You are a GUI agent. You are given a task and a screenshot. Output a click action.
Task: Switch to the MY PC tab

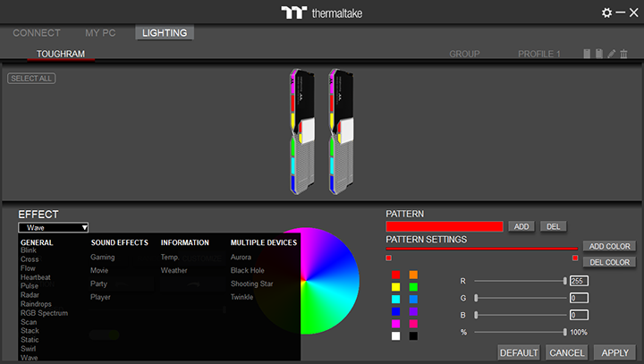(x=100, y=33)
